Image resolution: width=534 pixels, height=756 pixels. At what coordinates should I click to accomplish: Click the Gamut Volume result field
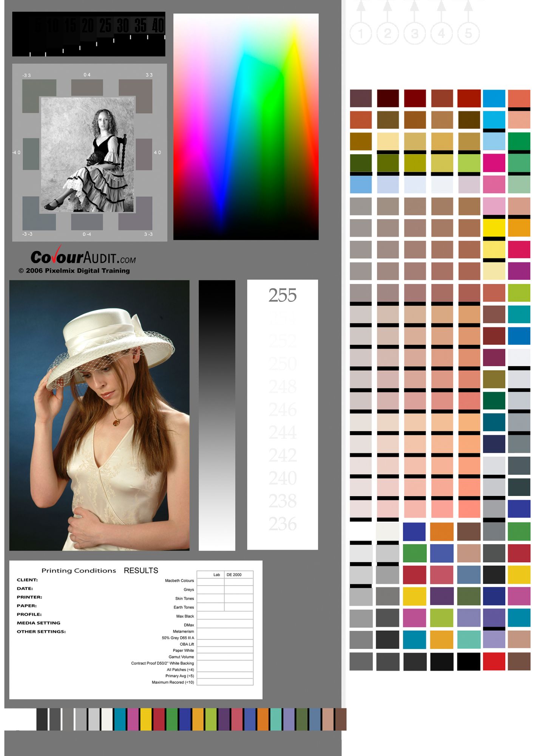(x=225, y=657)
